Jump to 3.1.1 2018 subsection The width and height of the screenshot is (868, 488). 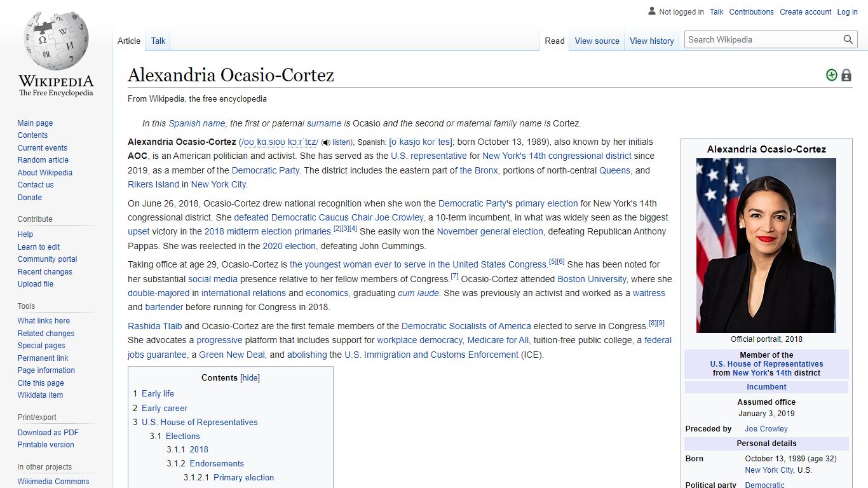(199, 450)
